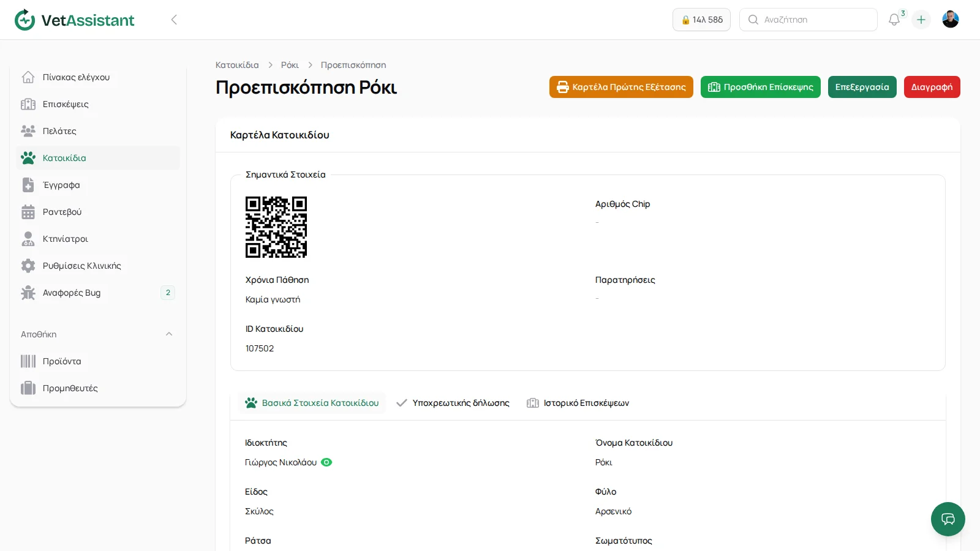Open the chat support bubble
This screenshot has width=980, height=551.
tap(948, 519)
